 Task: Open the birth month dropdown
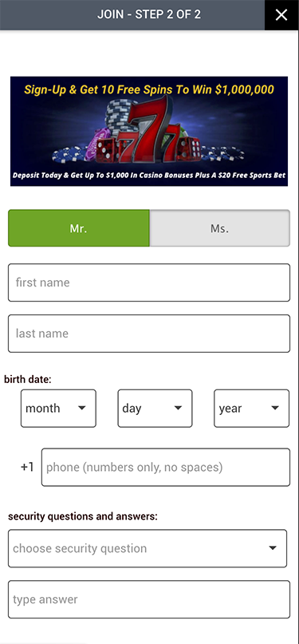pos(58,409)
